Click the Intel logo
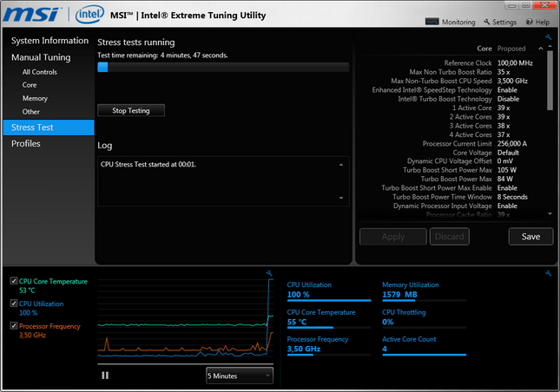Viewport: 560px width, 392px height. pyautogui.click(x=89, y=14)
